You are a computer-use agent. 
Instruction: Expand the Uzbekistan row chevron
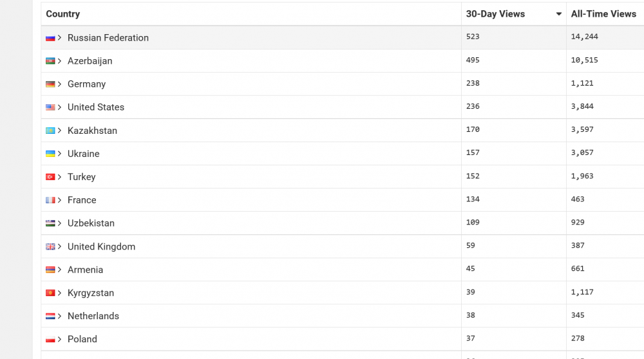(60, 223)
